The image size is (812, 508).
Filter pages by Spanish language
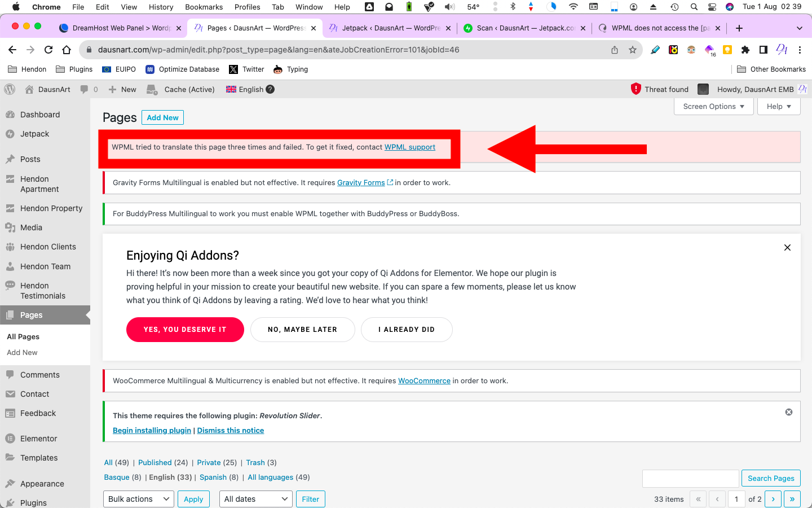point(213,477)
